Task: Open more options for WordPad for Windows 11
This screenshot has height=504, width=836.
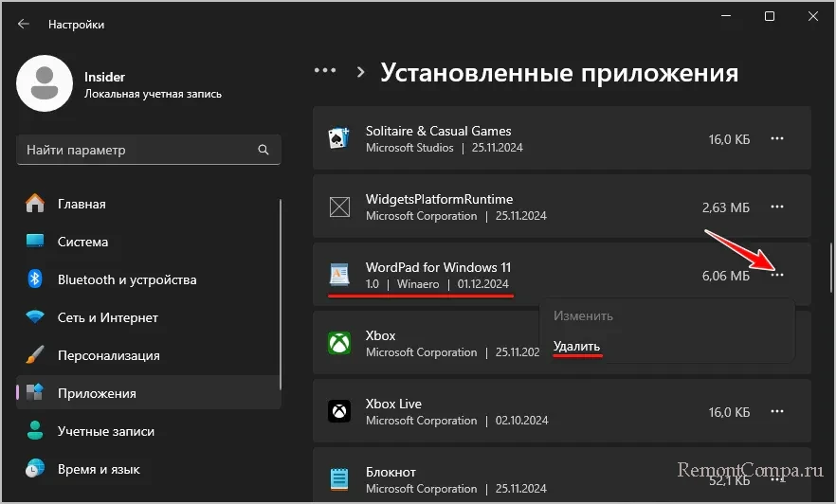Action: tap(777, 275)
